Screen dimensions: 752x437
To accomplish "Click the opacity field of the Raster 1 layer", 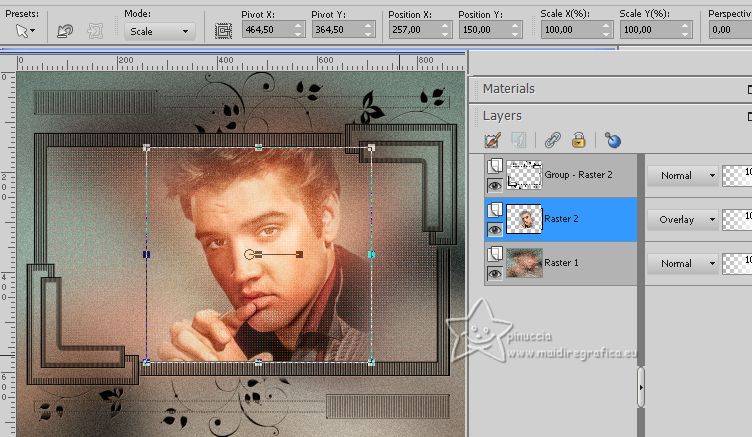I will (737, 263).
